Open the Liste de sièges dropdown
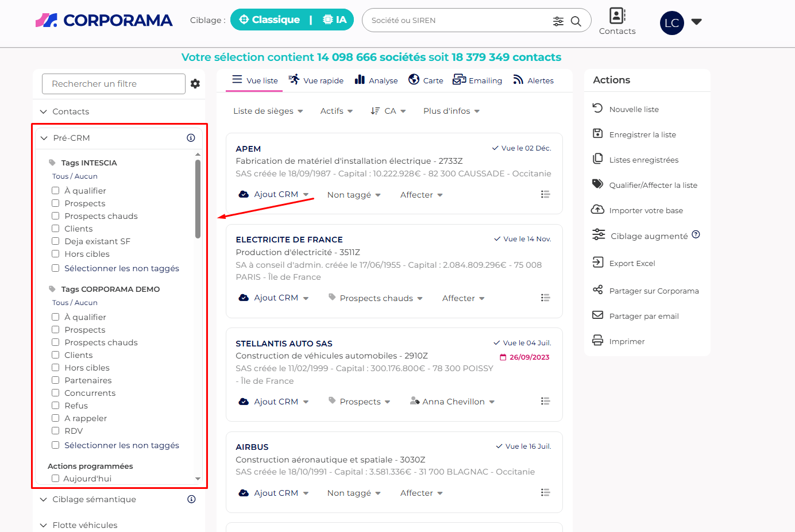 coord(268,111)
